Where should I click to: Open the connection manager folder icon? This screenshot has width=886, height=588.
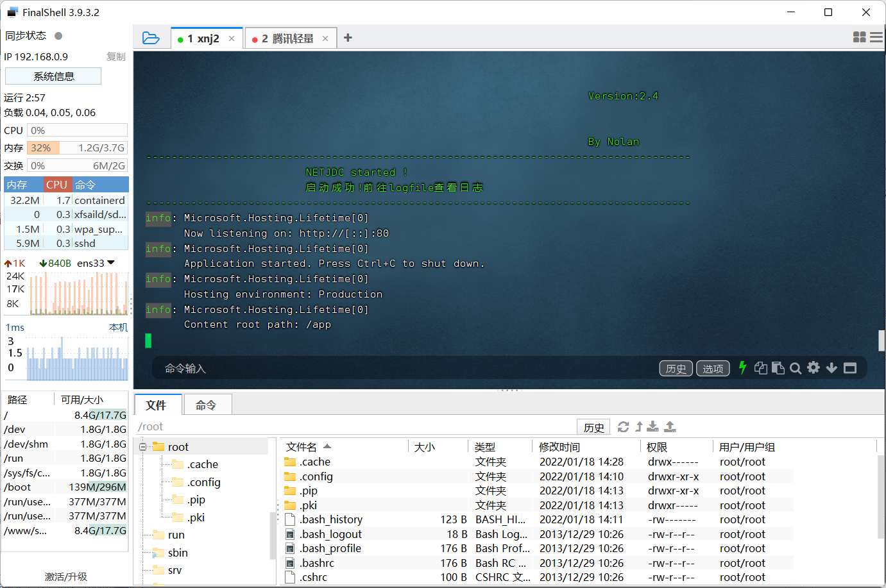pyautogui.click(x=151, y=38)
